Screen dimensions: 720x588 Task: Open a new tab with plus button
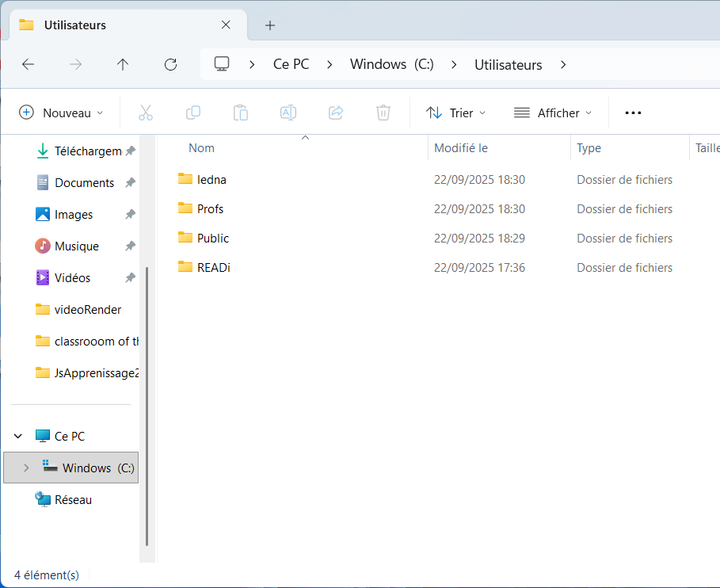pyautogui.click(x=270, y=25)
